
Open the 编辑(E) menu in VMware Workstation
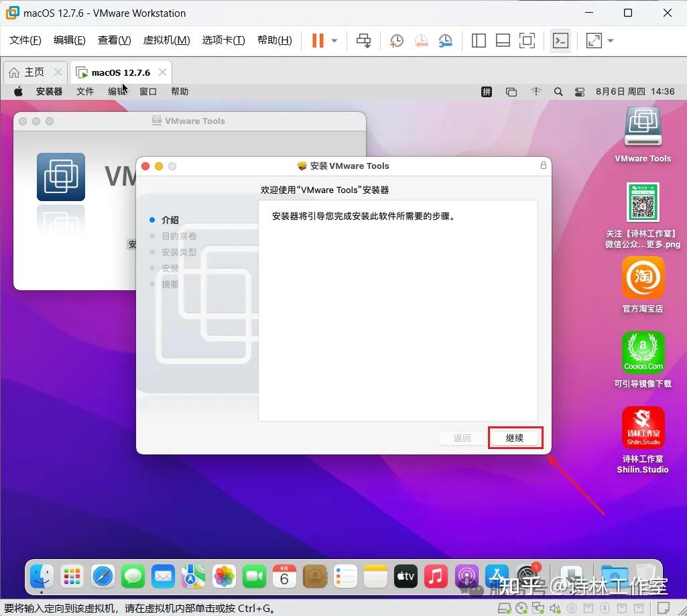(69, 40)
